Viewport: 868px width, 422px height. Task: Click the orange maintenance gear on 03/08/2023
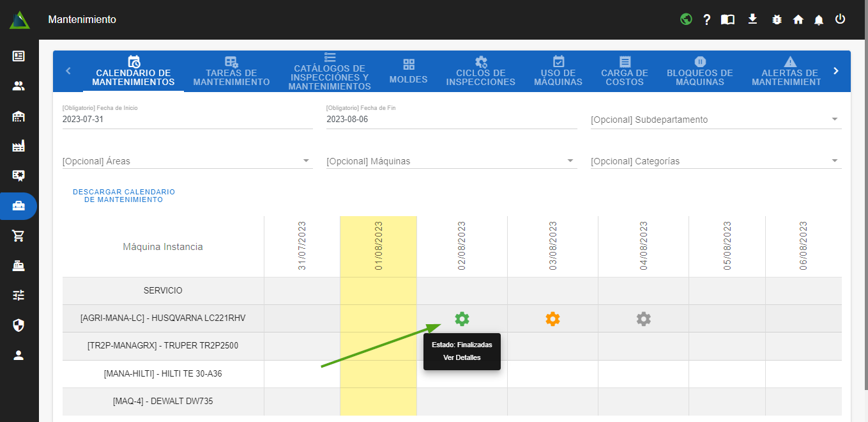click(x=552, y=318)
